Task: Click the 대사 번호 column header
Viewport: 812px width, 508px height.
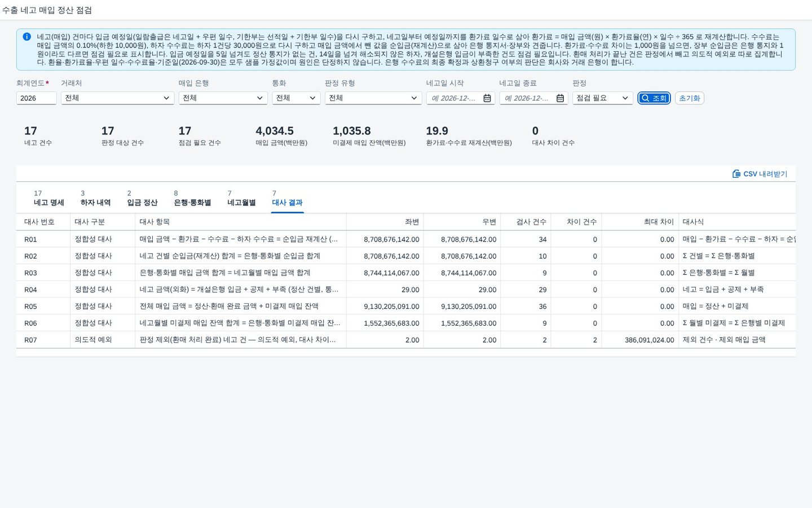Action: (43, 222)
